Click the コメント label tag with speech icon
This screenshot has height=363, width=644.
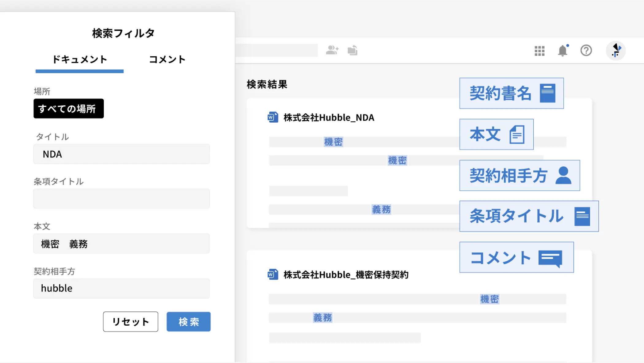[x=516, y=257]
